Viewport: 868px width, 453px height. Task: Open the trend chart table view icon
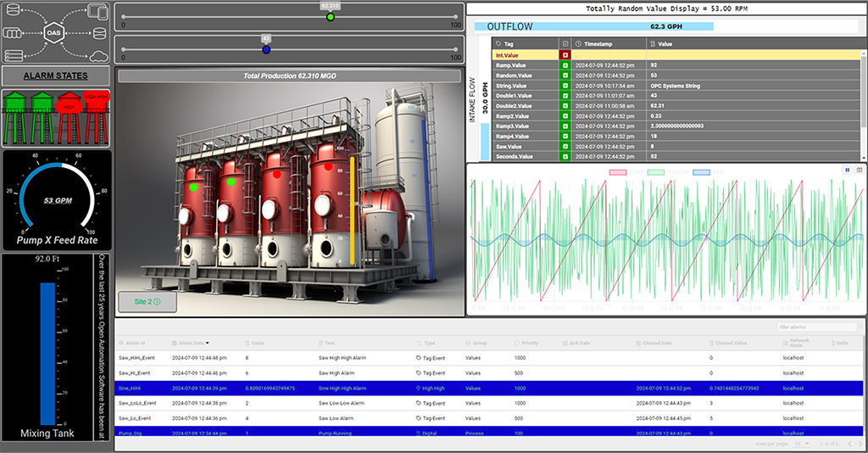[x=859, y=170]
